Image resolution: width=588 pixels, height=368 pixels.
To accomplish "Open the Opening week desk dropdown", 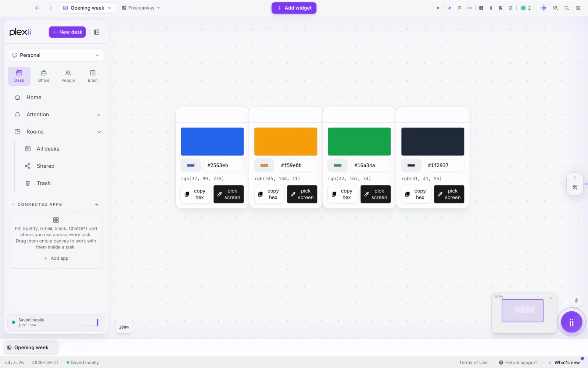I will 87,8.
